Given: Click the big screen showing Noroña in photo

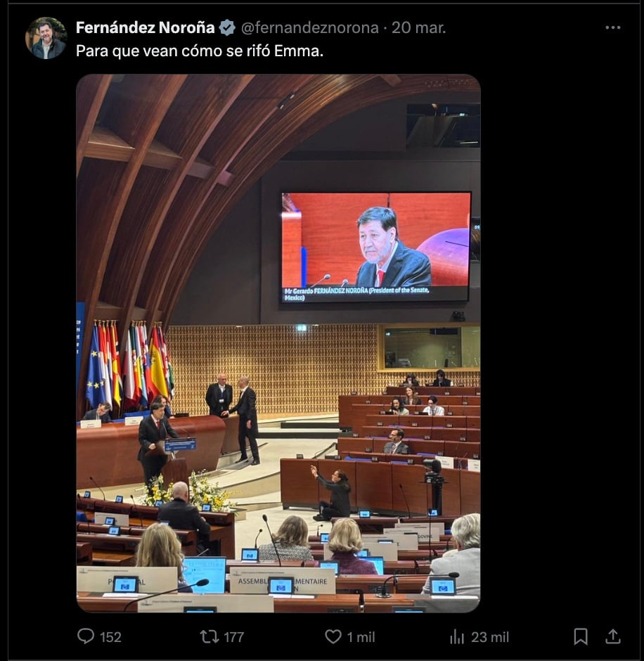Looking at the screenshot, I should (x=375, y=247).
